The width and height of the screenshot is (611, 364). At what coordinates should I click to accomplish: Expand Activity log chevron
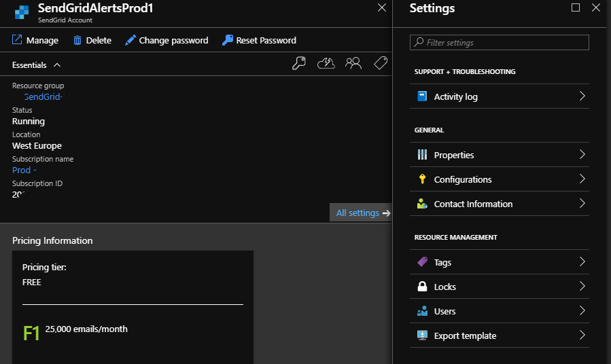582,96
